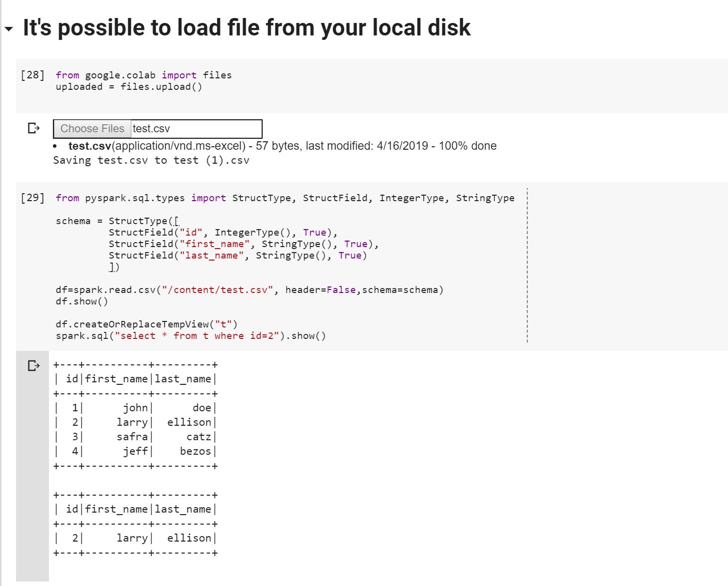Image resolution: width=728 pixels, height=586 pixels.
Task: Click output icon beside Choose Files
Action: (33, 128)
